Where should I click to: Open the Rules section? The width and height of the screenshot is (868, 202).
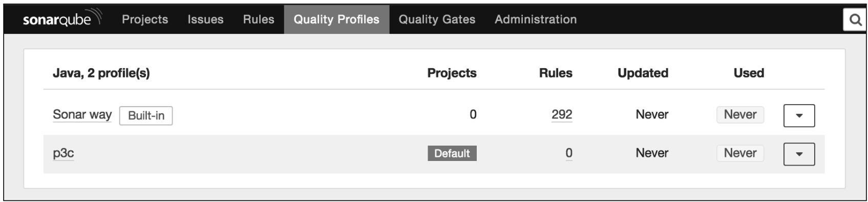click(259, 19)
